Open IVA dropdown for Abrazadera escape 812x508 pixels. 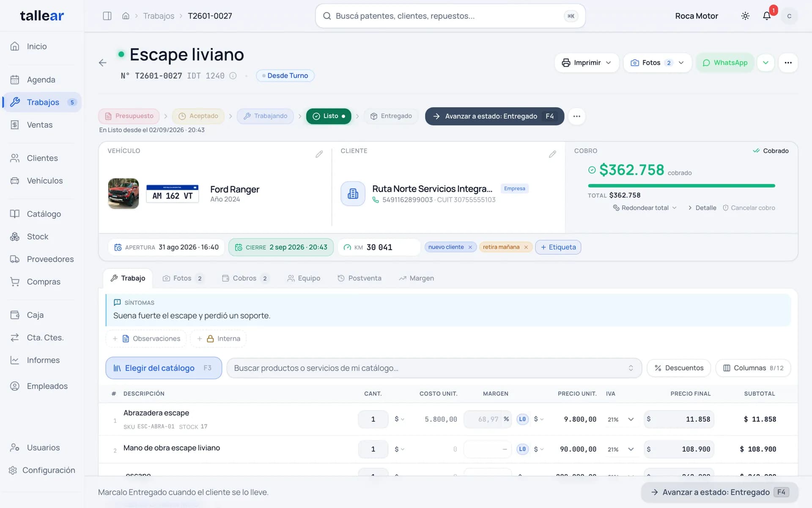(621, 419)
